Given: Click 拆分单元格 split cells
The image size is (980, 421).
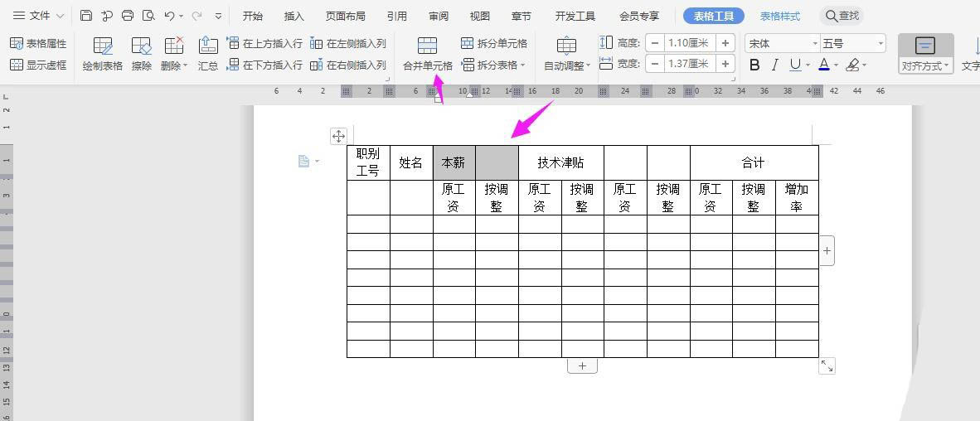Looking at the screenshot, I should pyautogui.click(x=494, y=43).
